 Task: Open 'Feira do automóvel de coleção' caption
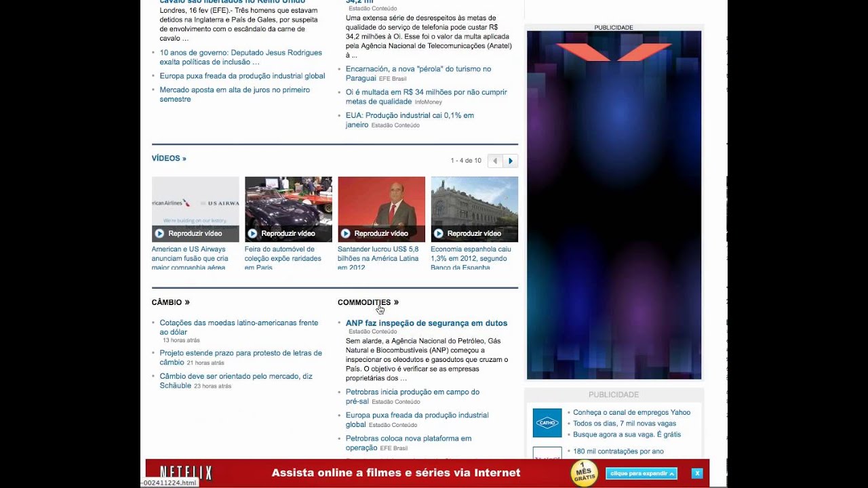tap(283, 258)
